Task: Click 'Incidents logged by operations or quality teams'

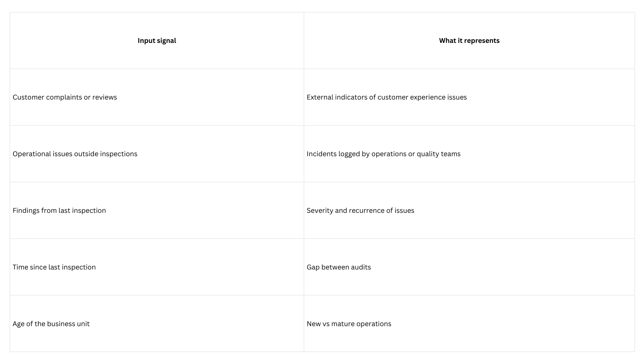Action: click(x=383, y=154)
